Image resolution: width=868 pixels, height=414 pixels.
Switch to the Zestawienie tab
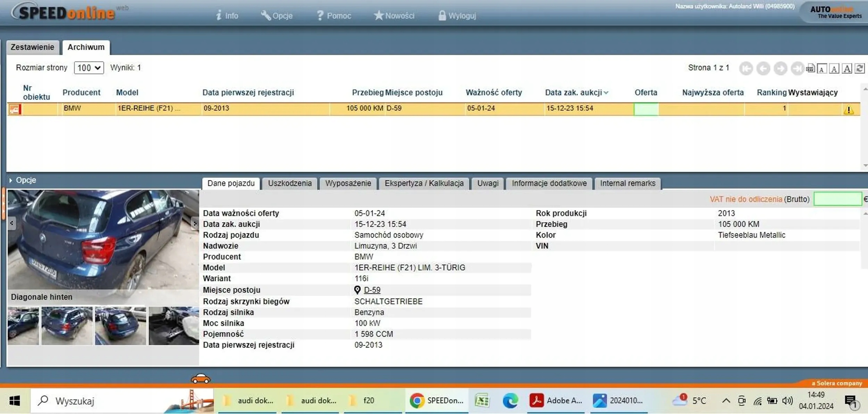tap(32, 47)
